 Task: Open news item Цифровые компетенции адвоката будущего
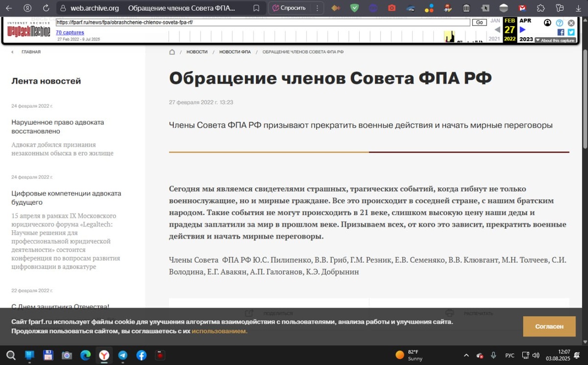(x=66, y=197)
